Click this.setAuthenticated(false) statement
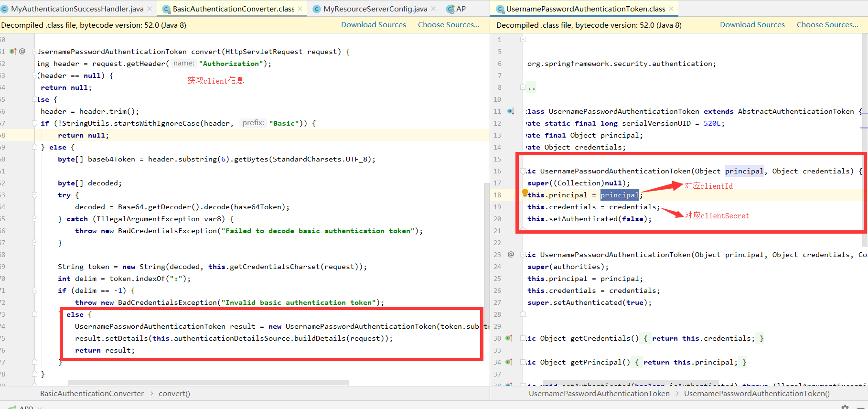Screen dimensions: 868x409 [x=589, y=219]
